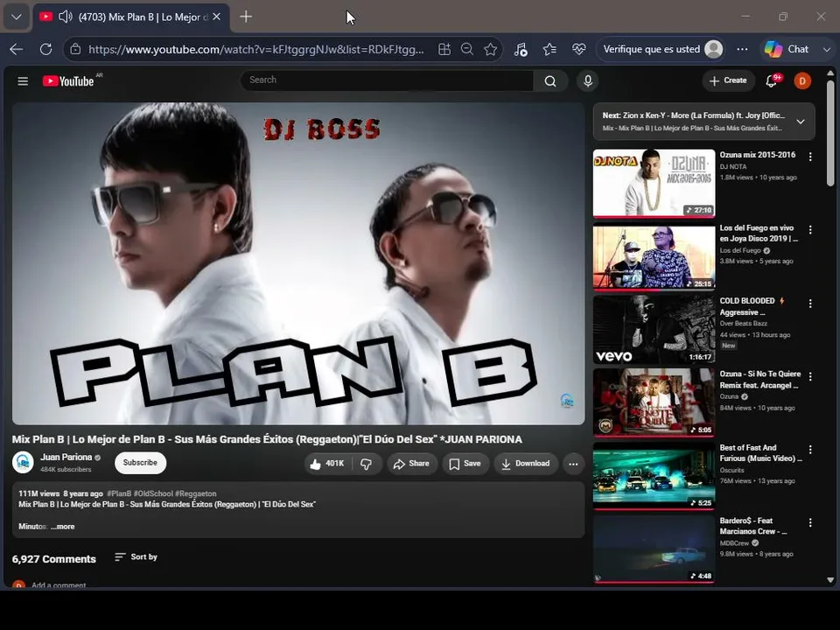Click the Download button
This screenshot has height=630, width=840.
(x=526, y=464)
